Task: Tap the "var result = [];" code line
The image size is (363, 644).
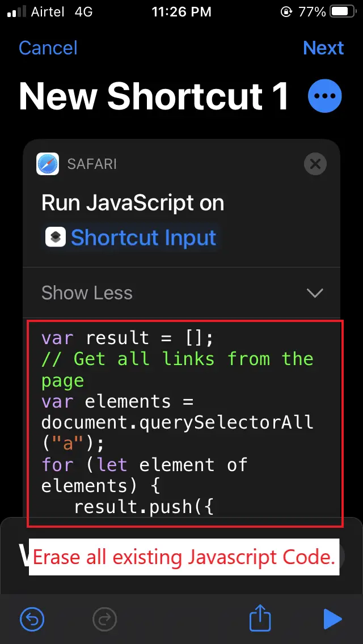Action: (128, 338)
